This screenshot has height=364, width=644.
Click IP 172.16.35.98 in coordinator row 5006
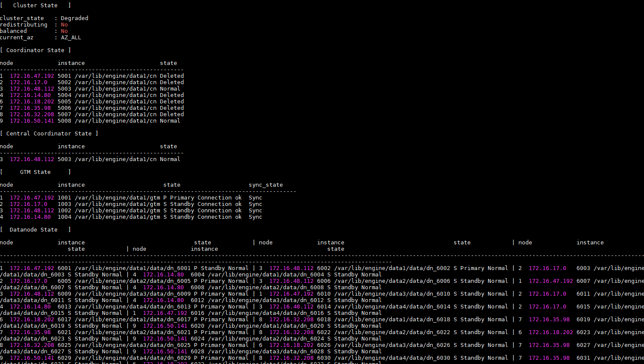(30, 108)
